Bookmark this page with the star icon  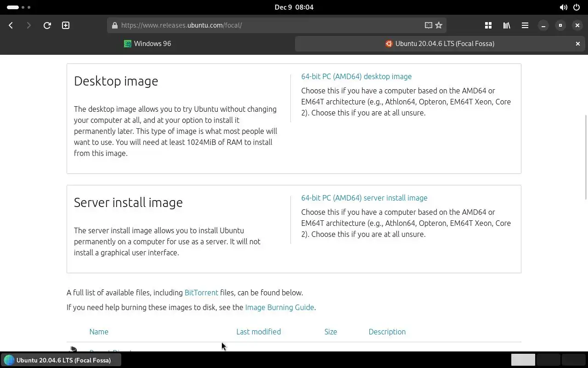[x=439, y=25]
